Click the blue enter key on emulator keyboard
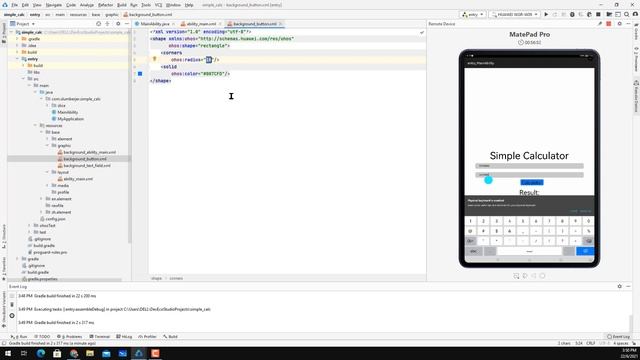The image size is (640, 360). point(585,251)
